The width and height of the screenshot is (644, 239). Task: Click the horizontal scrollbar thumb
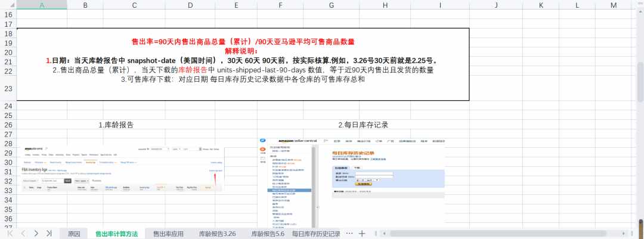click(x=497, y=233)
